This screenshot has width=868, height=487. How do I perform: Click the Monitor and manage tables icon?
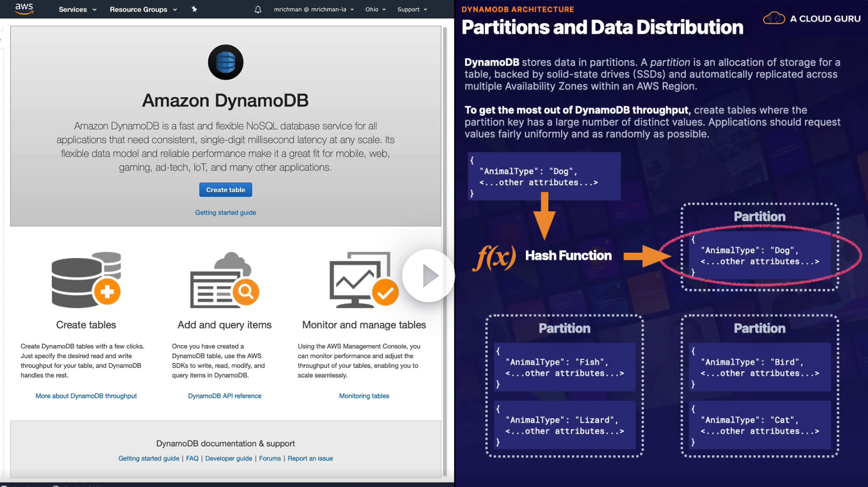click(364, 280)
